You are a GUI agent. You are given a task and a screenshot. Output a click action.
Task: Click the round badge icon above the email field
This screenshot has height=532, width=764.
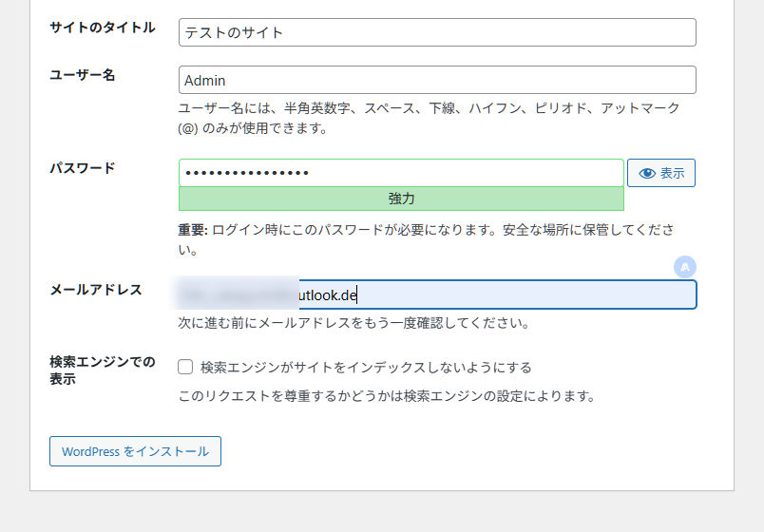(684, 267)
